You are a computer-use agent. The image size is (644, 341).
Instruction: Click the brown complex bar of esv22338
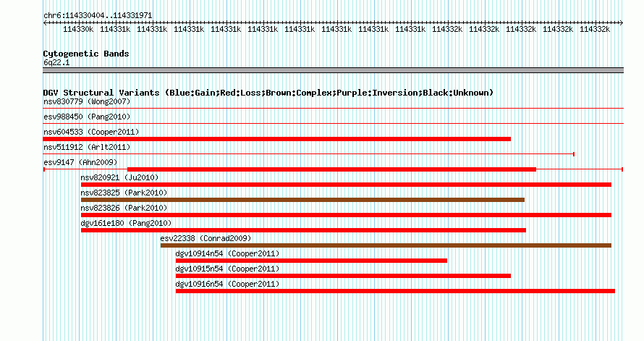(386, 245)
